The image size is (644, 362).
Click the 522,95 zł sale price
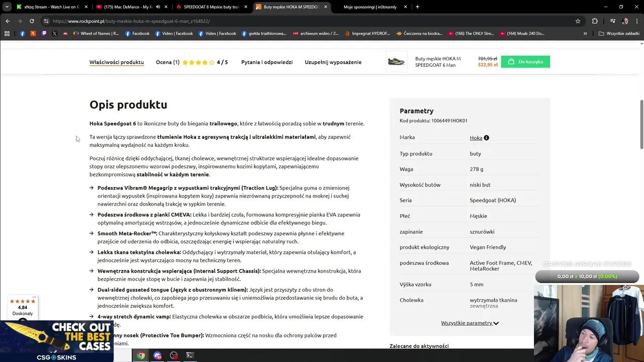[x=488, y=65]
